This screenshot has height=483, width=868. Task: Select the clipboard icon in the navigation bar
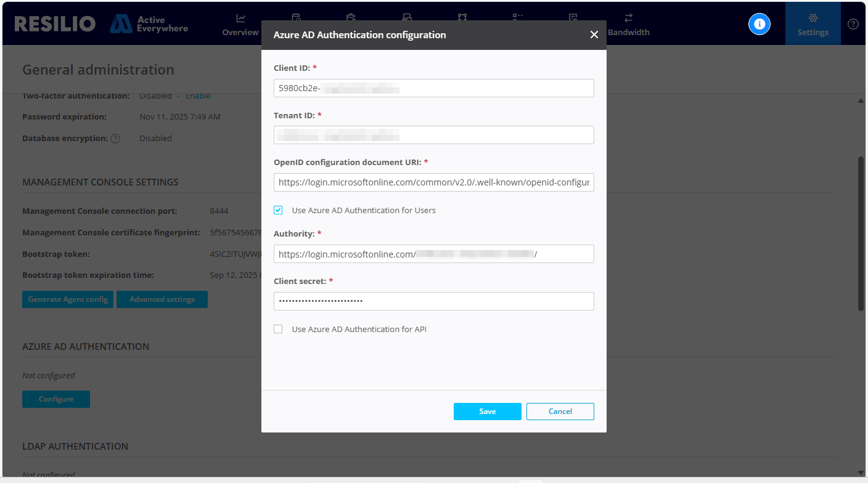click(x=350, y=18)
